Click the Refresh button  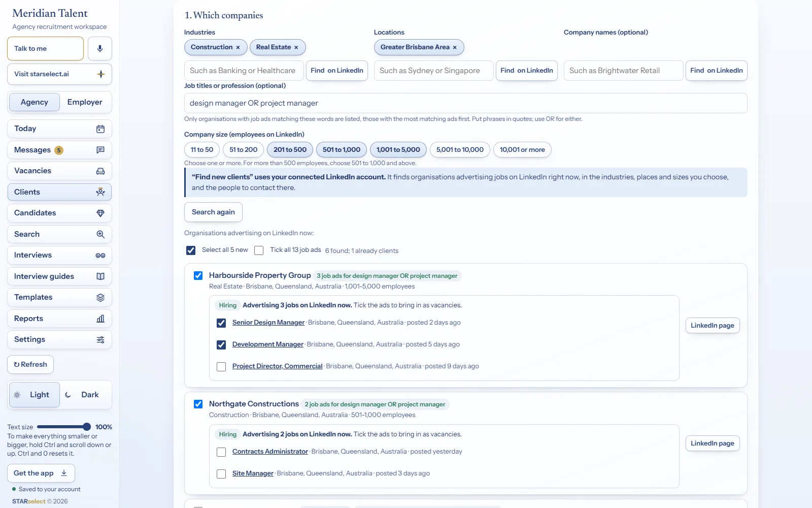click(30, 365)
